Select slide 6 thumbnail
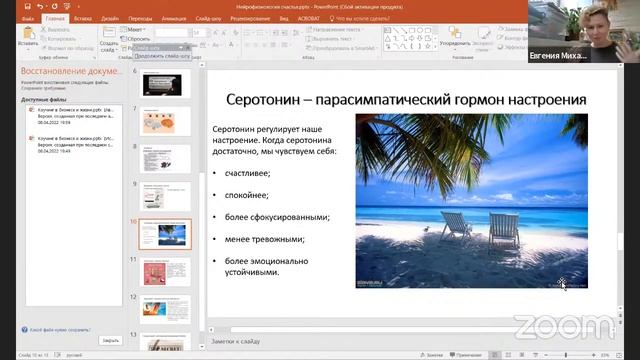Screen dimensions: 640x360 [165, 83]
